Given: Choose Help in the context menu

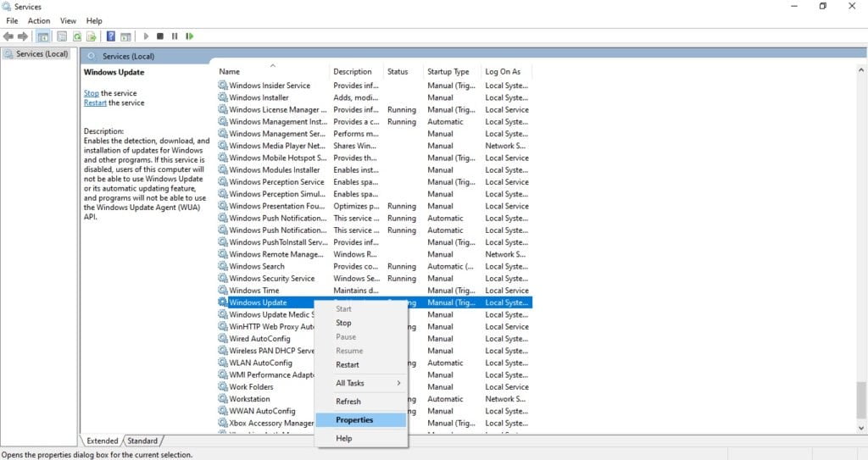Looking at the screenshot, I should tap(361, 439).
